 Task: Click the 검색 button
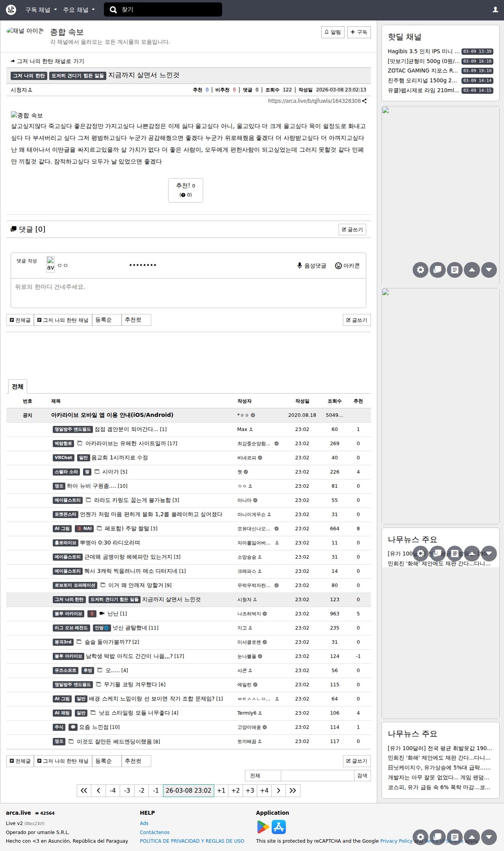pyautogui.click(x=362, y=775)
